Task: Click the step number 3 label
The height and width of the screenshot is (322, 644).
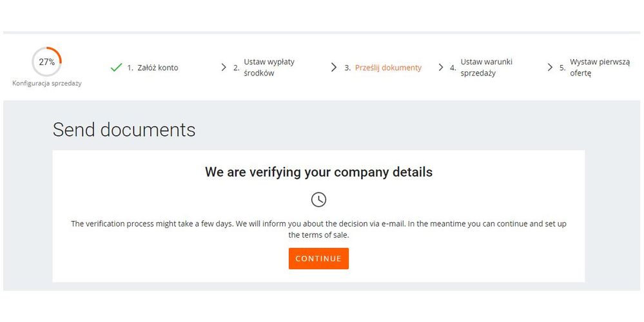Action: click(x=347, y=68)
